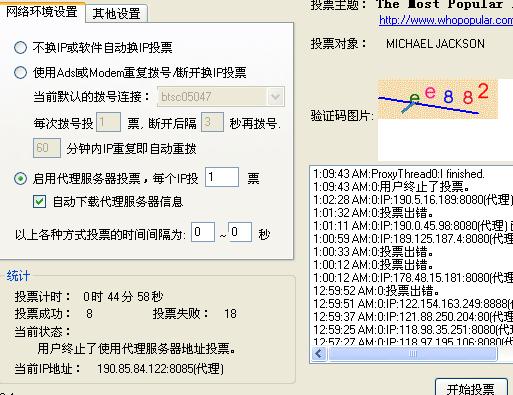Click the log scrollbar left arrow

[x=319, y=354]
